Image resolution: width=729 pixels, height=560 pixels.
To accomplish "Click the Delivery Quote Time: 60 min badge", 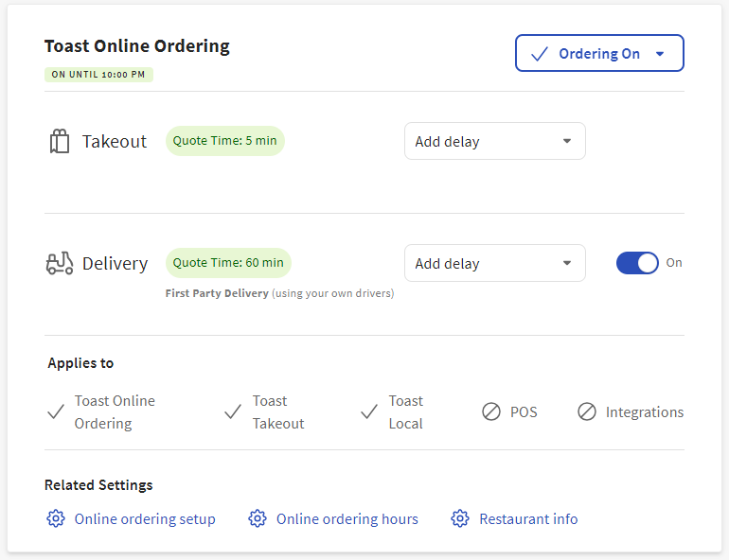I will (228, 263).
